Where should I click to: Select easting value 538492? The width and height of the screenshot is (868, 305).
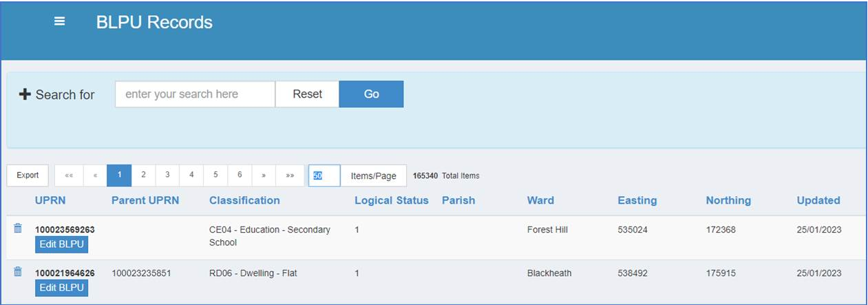click(x=633, y=273)
